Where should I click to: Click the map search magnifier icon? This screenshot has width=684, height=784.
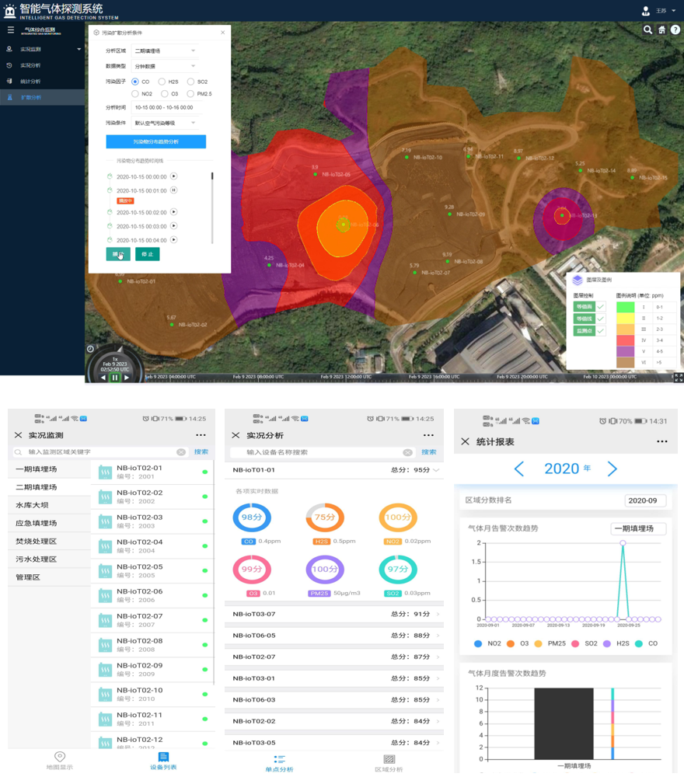(x=647, y=30)
